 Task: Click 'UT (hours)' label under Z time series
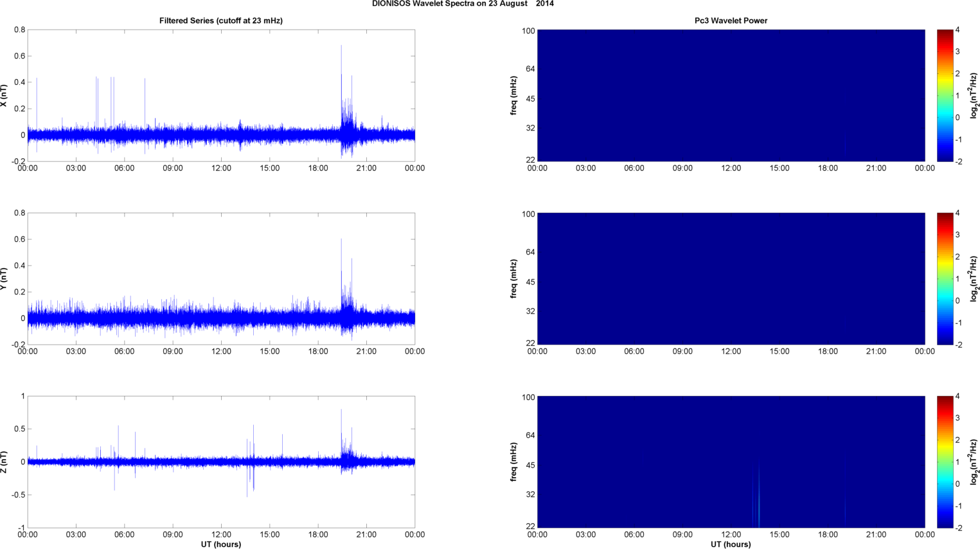[221, 544]
